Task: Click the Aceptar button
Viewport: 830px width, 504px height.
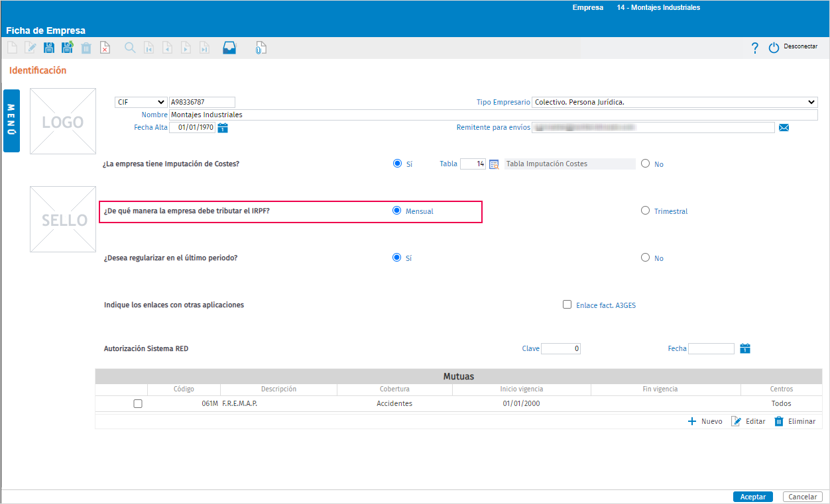Action: click(x=753, y=497)
